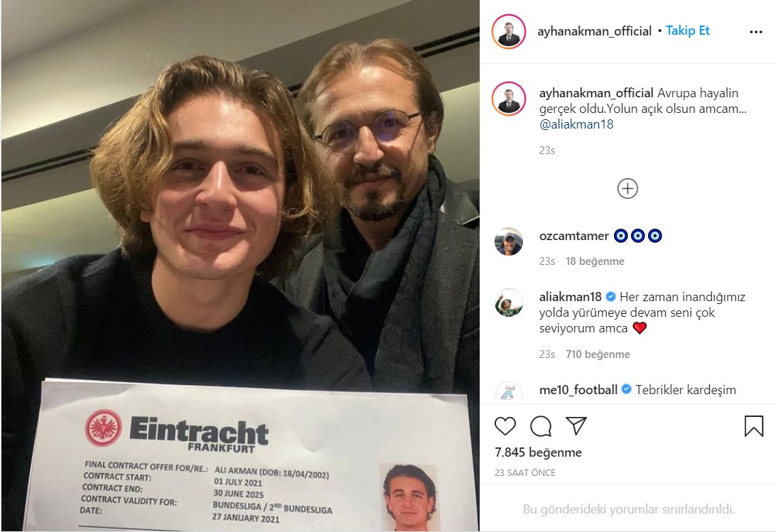The width and height of the screenshot is (776, 532).
Task: Open me10_football's profile avatar
Action: coord(509,392)
